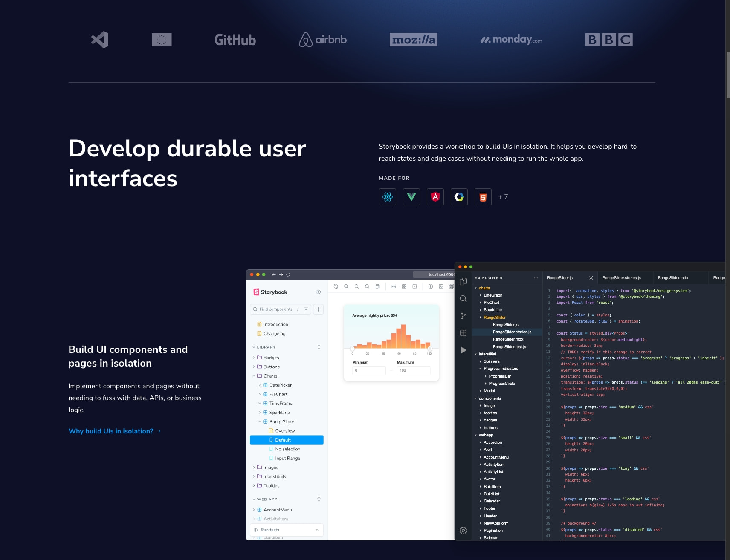Click the localhost address bar
Image resolution: width=730 pixels, height=560 pixels.
click(434, 275)
